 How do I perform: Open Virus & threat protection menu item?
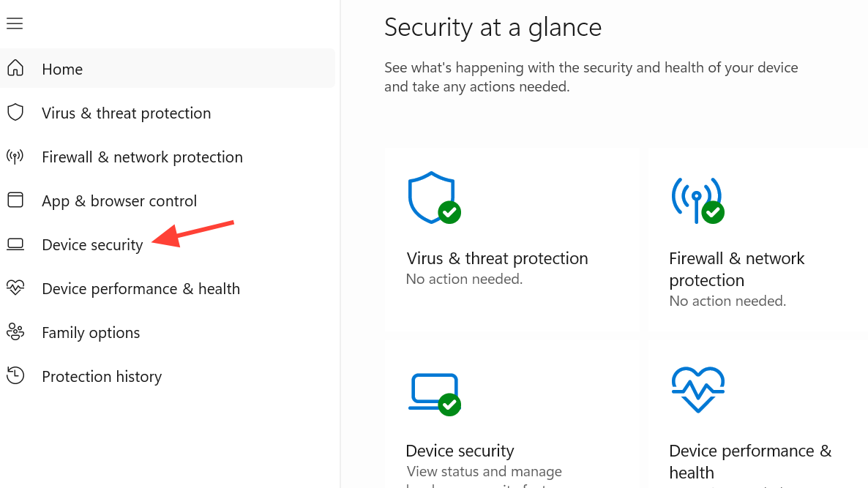point(126,113)
